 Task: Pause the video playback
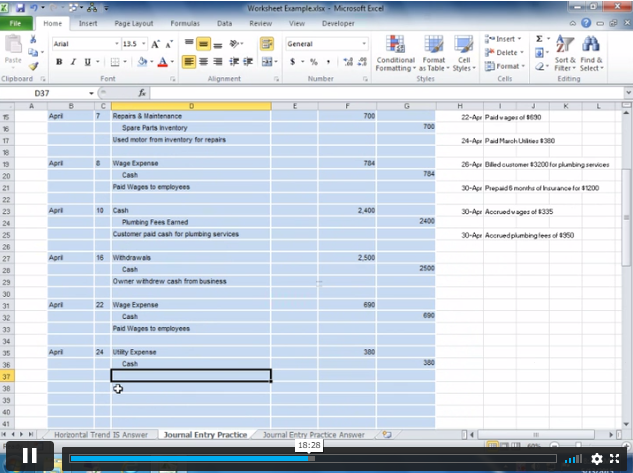point(30,457)
